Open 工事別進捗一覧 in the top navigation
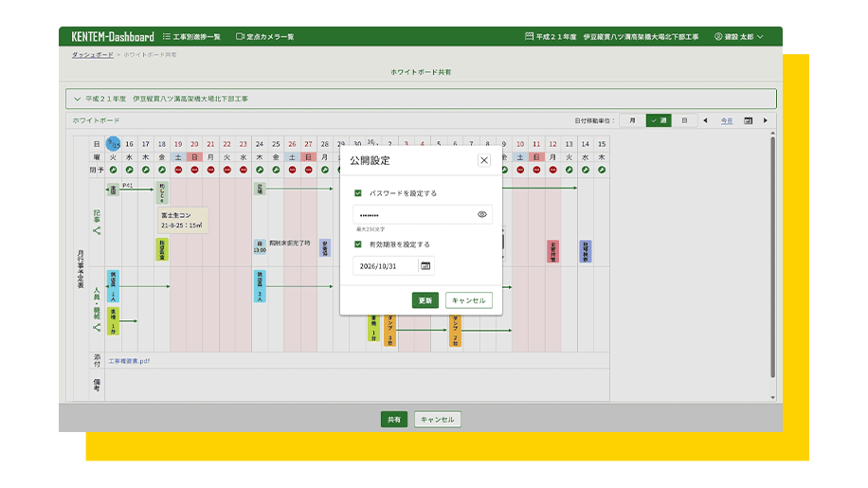Viewport: 868px width, 488px height. 191,37
